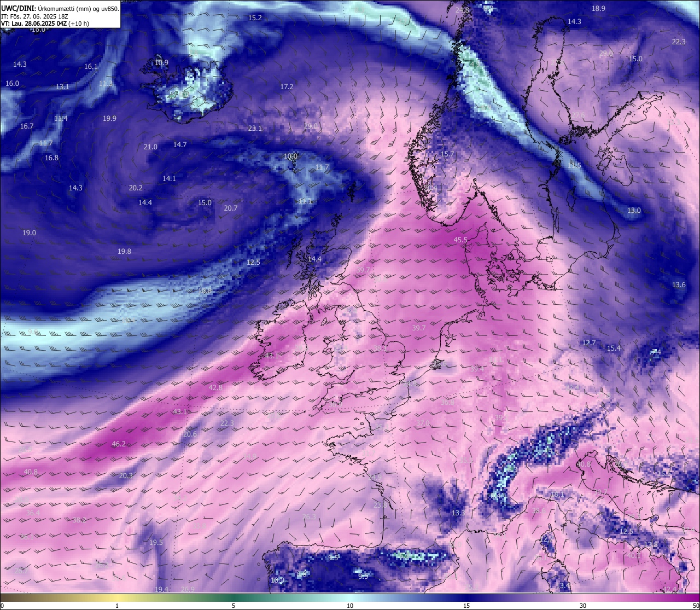The image size is (700, 610).
Task: Click the VT: Lau. 28.06.2025 04Z valid-time line
Action: [x=45, y=24]
